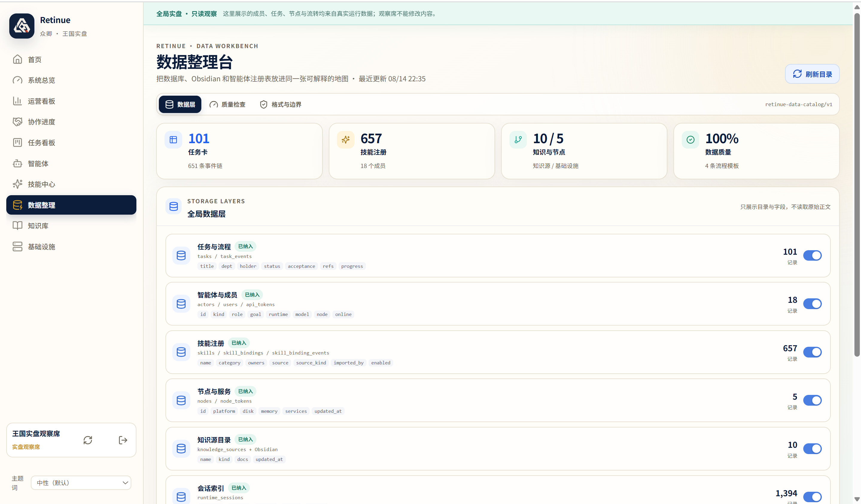Click the 已纳入 badge on 智能体与成员
Image resolution: width=861 pixels, height=504 pixels.
[252, 295]
